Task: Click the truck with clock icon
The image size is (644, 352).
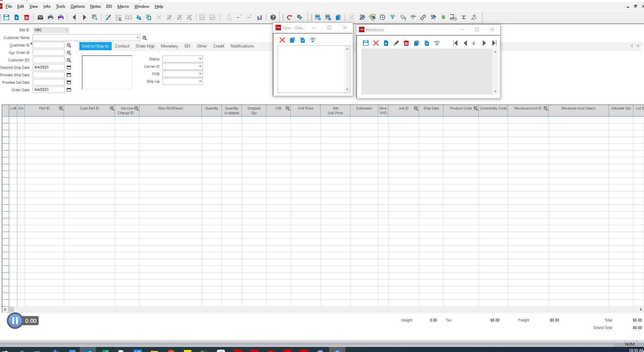Action: pyautogui.click(x=453, y=17)
